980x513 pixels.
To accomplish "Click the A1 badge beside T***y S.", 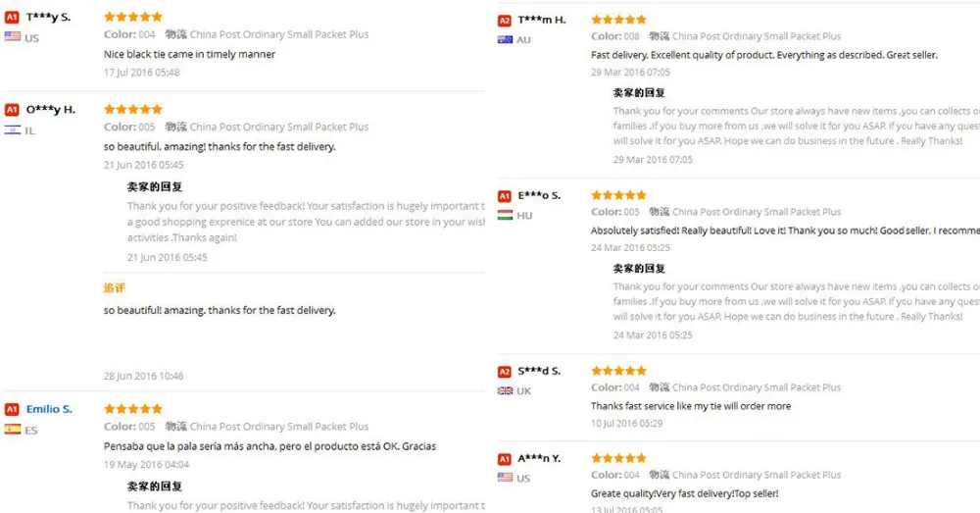I will (13, 18).
